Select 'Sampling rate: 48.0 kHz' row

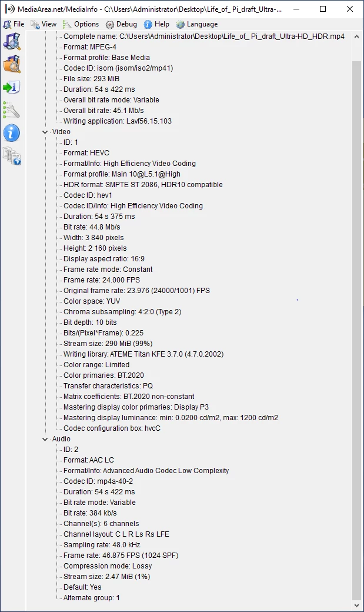[102, 545]
